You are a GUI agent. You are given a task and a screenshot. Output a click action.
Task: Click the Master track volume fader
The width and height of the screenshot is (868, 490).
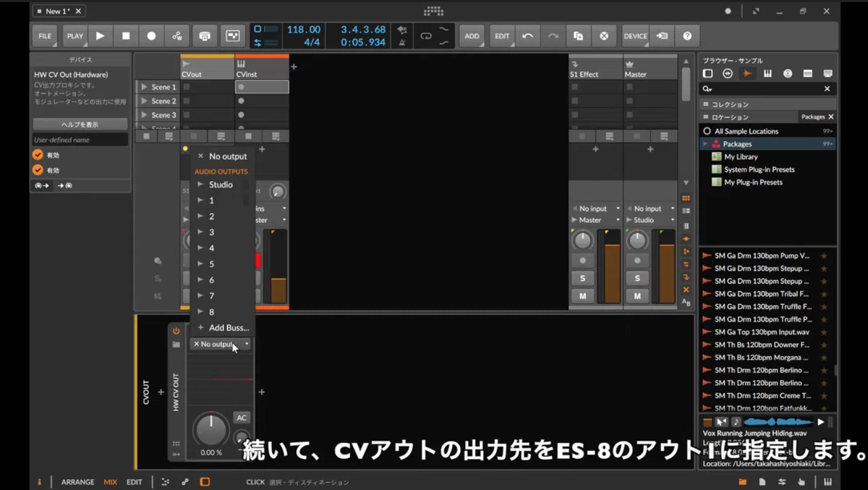(x=667, y=266)
